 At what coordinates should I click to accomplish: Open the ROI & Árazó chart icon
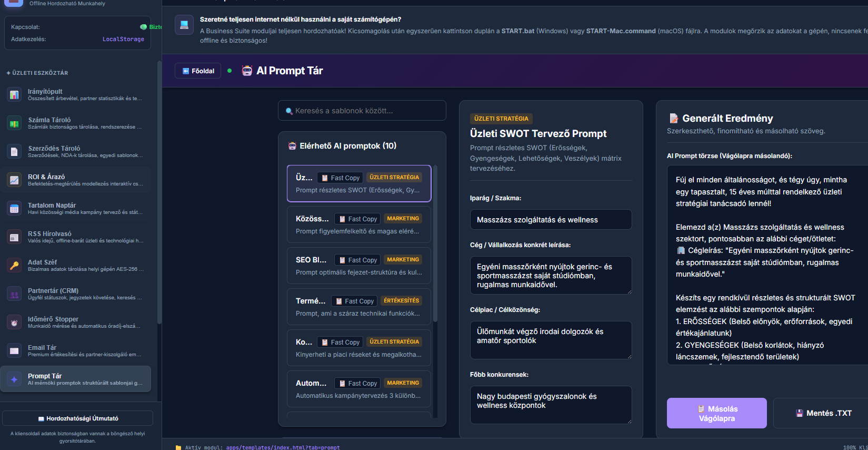pos(14,180)
